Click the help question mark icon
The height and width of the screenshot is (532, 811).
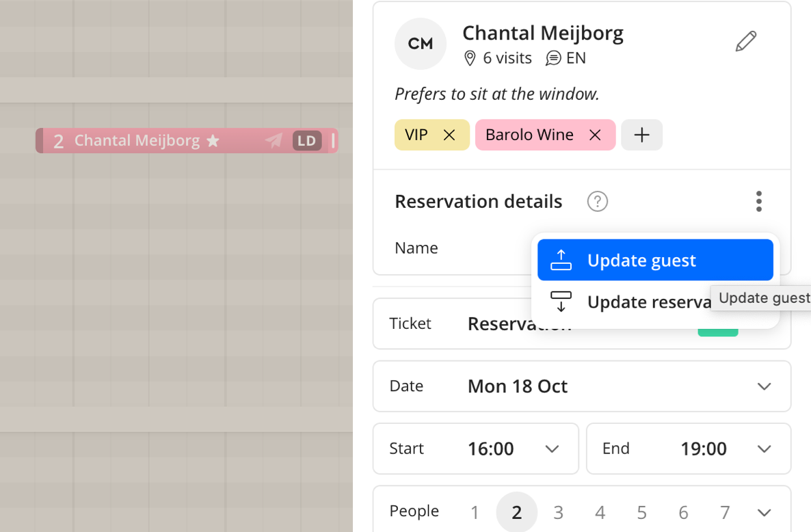point(598,201)
